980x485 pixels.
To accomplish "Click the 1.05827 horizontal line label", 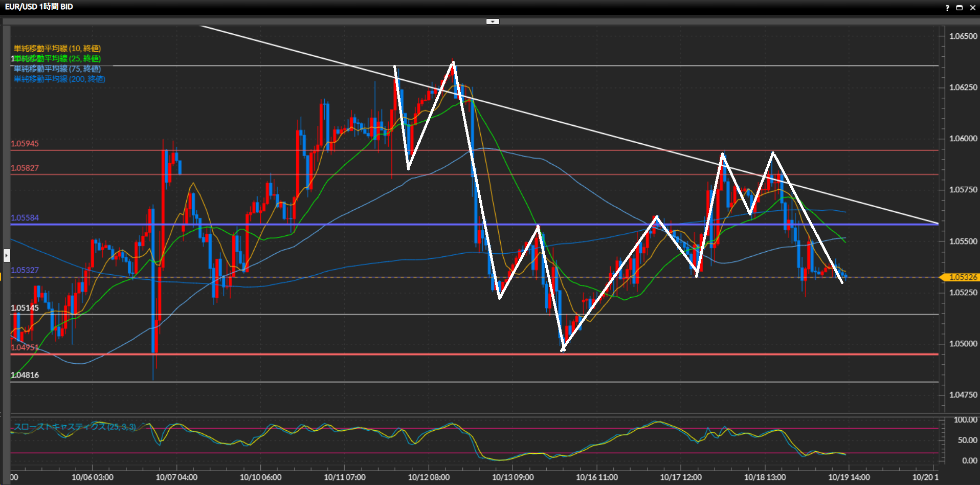I will point(25,168).
